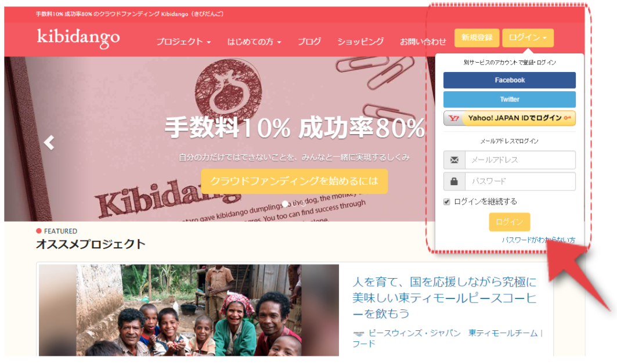
Task: Click the ピースウィンズ・ジャパン organization logo
Action: click(359, 333)
